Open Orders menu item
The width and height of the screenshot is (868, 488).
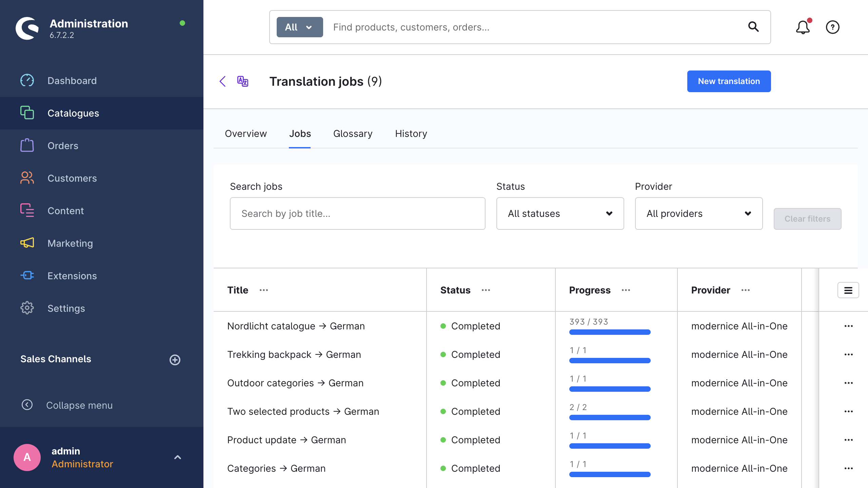click(x=102, y=146)
